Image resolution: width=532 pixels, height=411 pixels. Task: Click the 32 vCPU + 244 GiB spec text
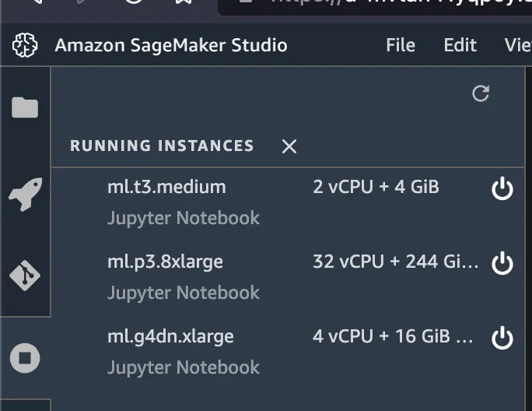[395, 262]
